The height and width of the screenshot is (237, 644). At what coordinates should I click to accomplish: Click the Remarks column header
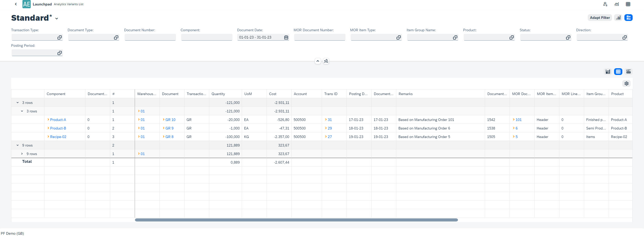tap(406, 94)
